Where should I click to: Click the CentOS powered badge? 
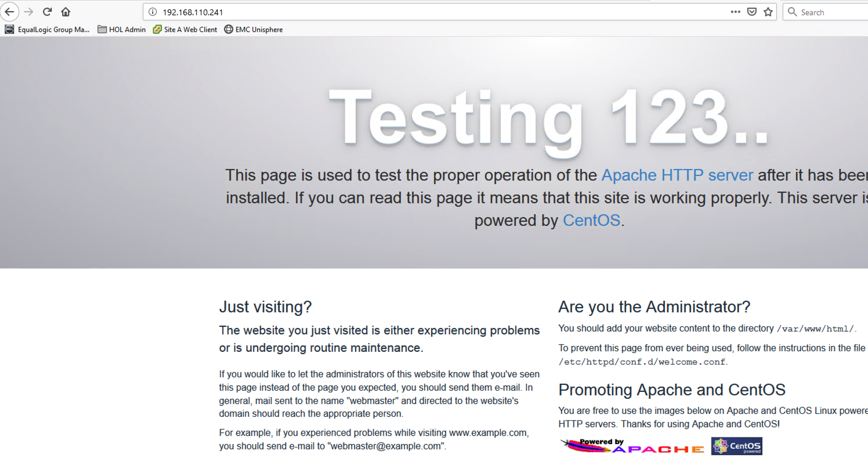click(x=737, y=446)
